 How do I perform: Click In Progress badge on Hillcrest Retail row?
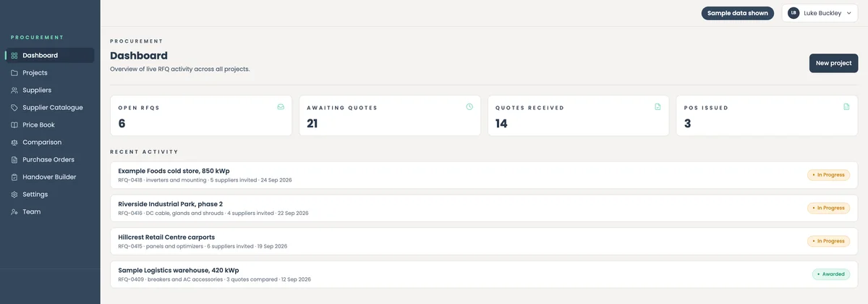pyautogui.click(x=829, y=241)
